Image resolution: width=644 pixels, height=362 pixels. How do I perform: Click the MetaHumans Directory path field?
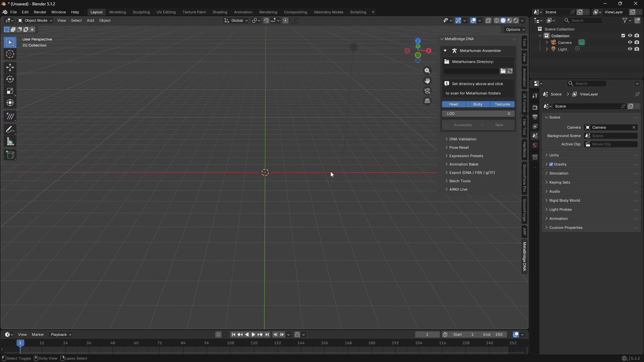[471, 71]
